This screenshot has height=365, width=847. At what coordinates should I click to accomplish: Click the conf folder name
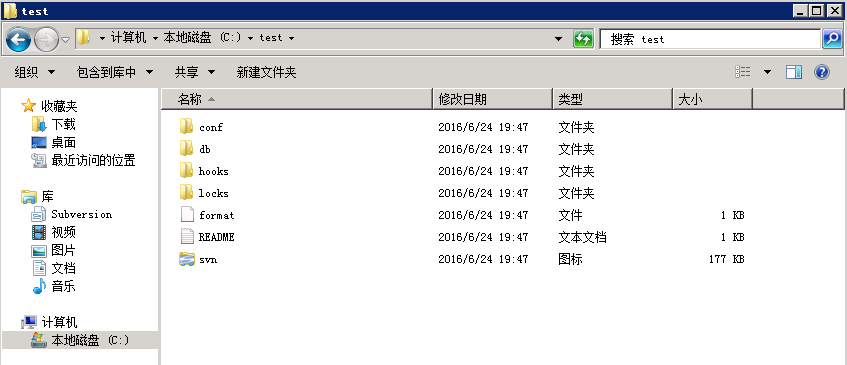click(x=211, y=127)
